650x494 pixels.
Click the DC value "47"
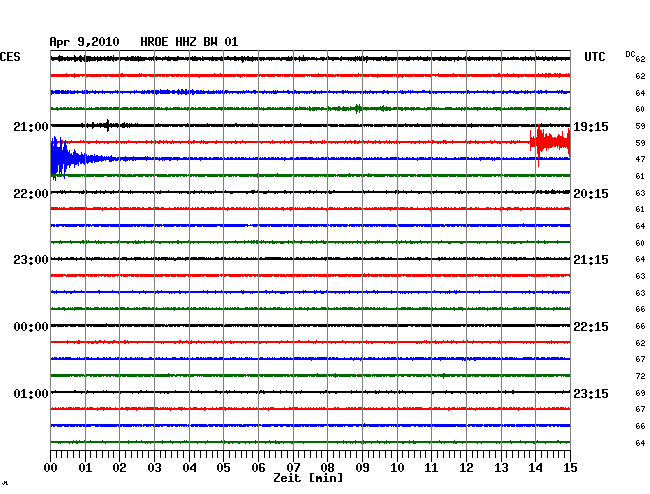click(640, 159)
